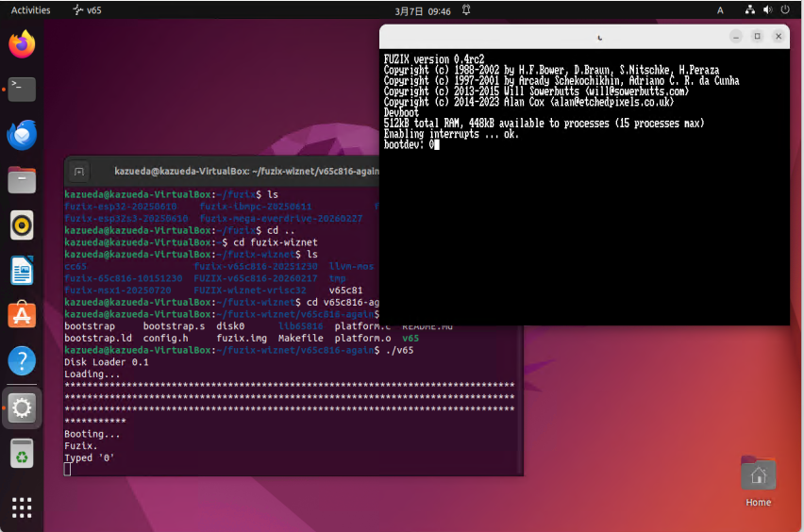Click 'bootstrap.ld' file name in the terminal
Viewport: 804px width, 532px height.
coord(98,339)
